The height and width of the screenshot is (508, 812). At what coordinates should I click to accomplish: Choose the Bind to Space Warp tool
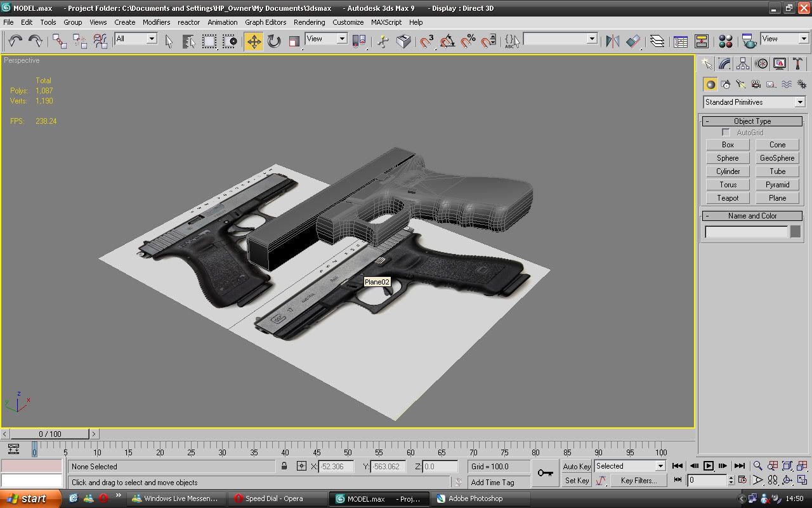click(x=100, y=41)
